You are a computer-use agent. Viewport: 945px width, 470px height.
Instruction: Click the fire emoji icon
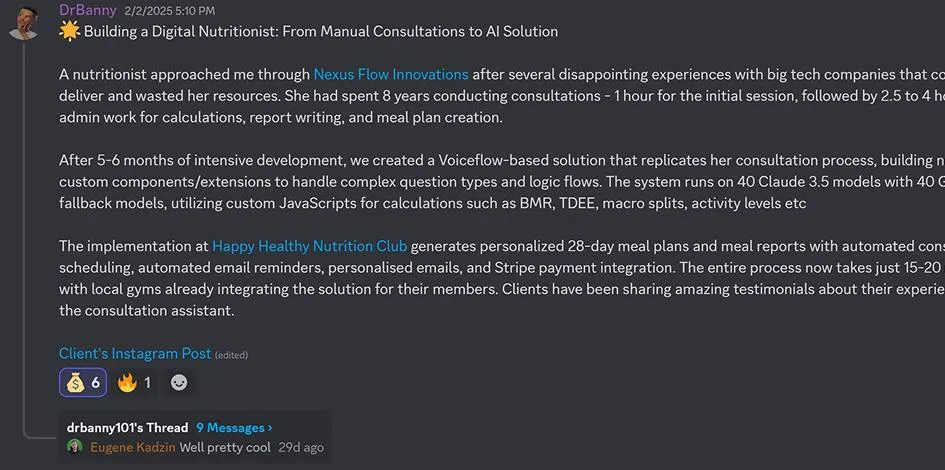tap(127, 382)
